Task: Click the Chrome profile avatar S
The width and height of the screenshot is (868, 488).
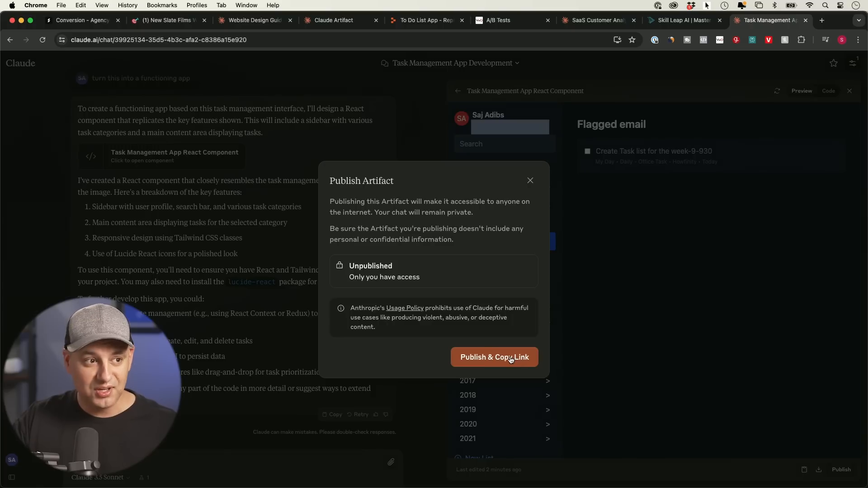Action: pos(842,40)
